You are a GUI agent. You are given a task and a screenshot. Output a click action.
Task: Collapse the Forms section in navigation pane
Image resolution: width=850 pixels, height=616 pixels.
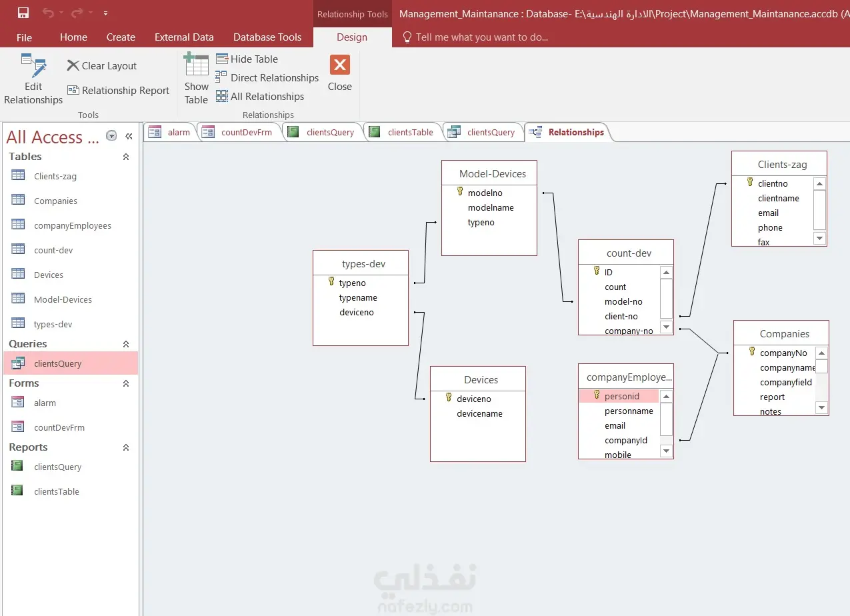[126, 383]
